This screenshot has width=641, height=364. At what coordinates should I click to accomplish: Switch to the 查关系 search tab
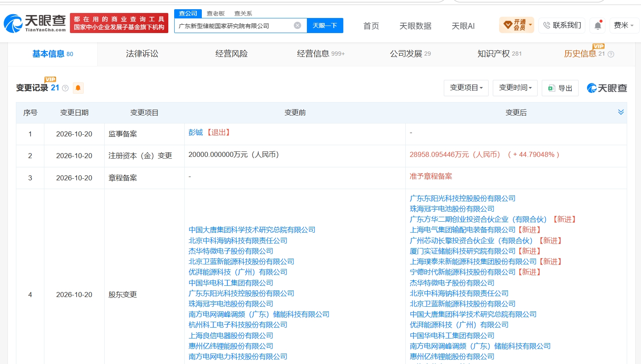coord(243,13)
